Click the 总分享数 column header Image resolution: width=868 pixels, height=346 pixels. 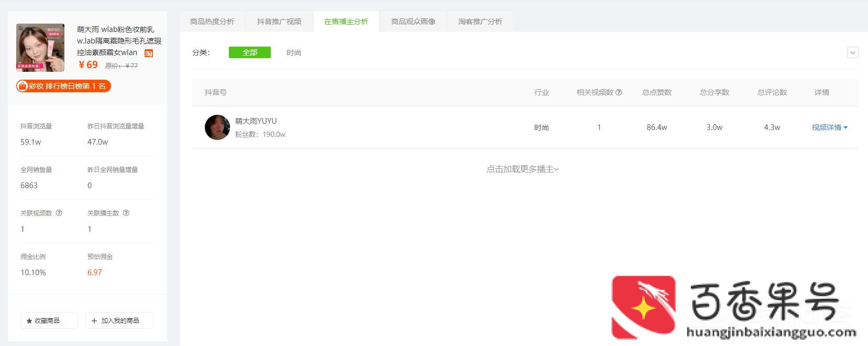pyautogui.click(x=715, y=92)
